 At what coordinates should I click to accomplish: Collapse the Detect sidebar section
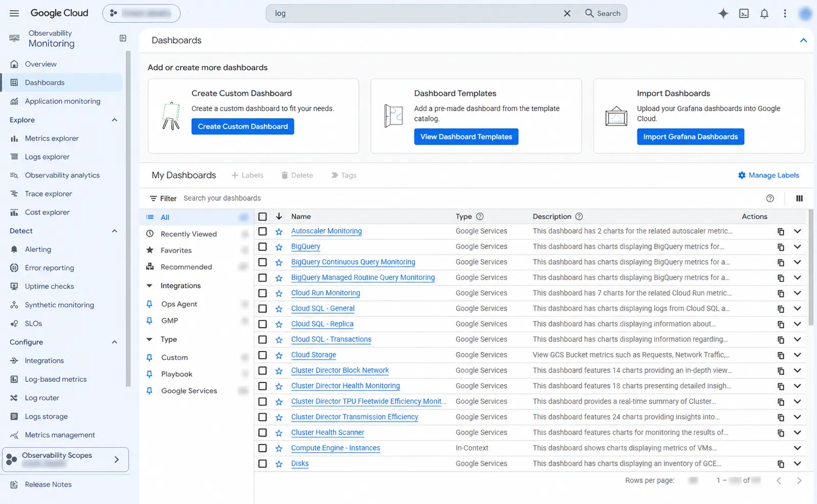115,231
